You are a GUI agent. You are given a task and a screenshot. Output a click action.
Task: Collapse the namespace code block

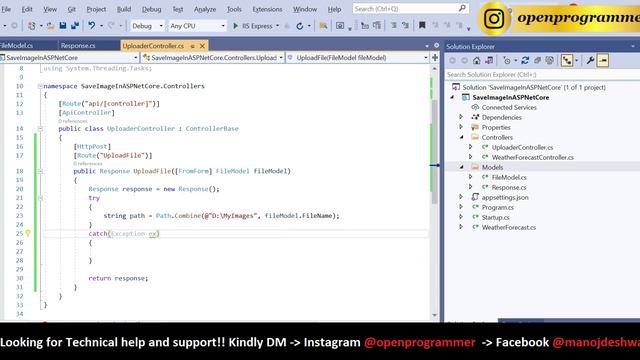pos(40,86)
